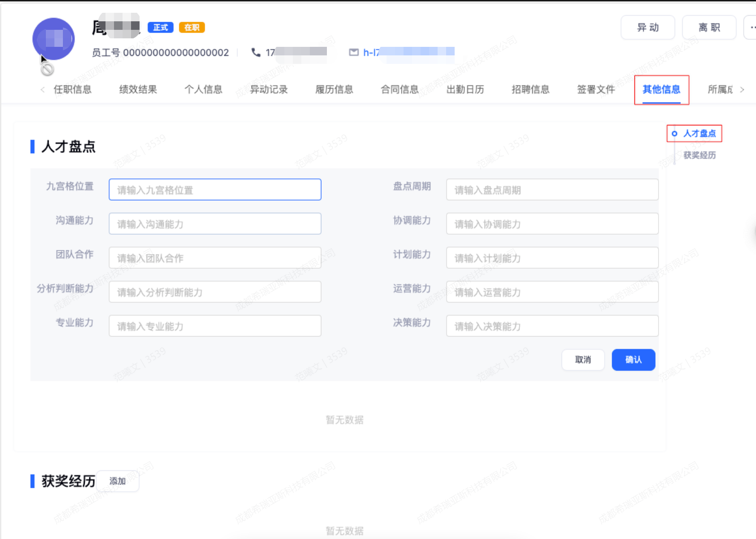This screenshot has width=756, height=539.
Task: Go to the 出勤日历 tab
Action: [x=465, y=89]
